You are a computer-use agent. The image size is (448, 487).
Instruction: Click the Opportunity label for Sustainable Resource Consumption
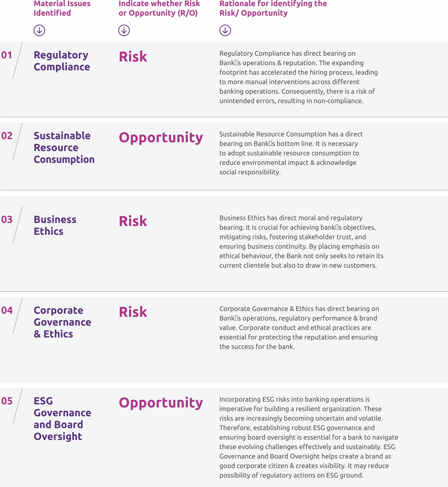click(x=161, y=138)
